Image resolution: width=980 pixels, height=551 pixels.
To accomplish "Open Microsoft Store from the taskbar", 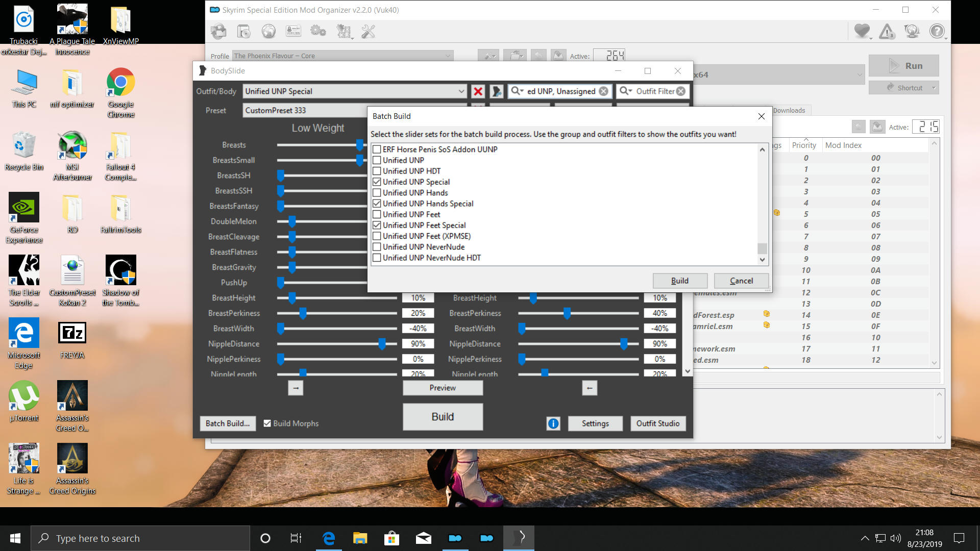I will click(391, 538).
